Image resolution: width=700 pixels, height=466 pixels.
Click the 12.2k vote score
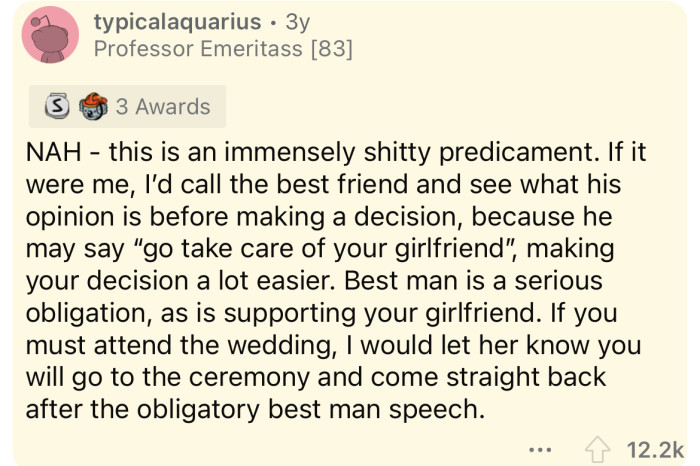655,448
